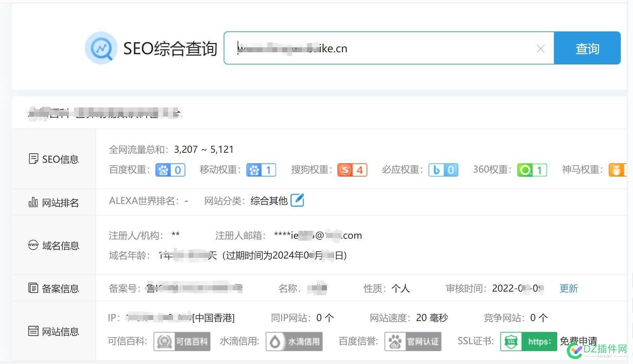Click the 域名信息 www icon
The image size is (633, 364).
click(x=33, y=245)
